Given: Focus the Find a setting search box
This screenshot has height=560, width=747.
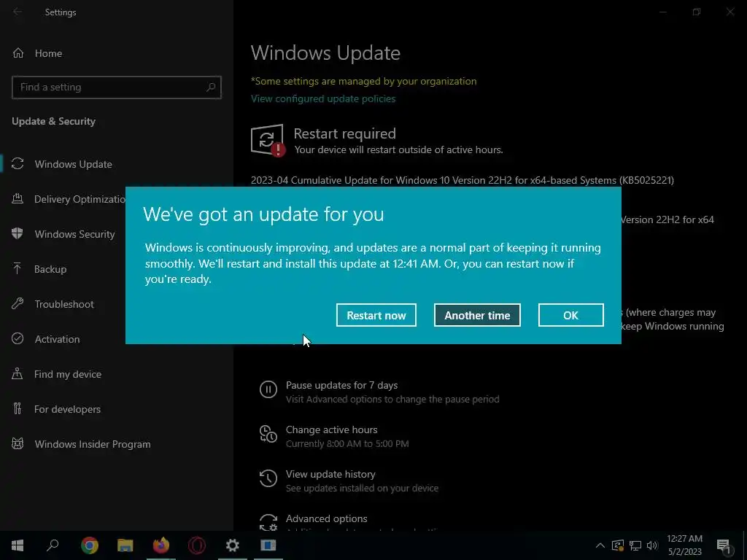Looking at the screenshot, I should (116, 87).
